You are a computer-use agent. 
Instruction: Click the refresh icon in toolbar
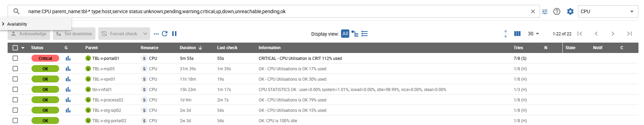click(165, 34)
